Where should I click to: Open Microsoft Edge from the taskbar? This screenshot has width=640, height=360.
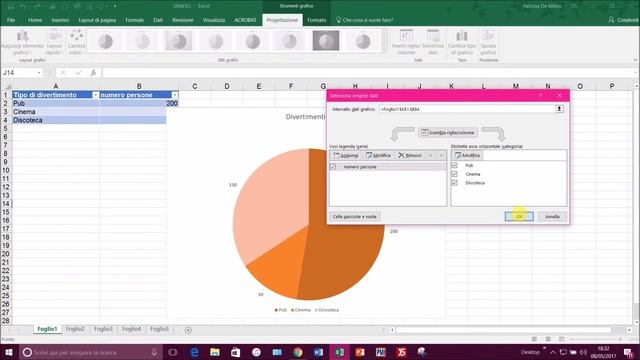click(194, 352)
